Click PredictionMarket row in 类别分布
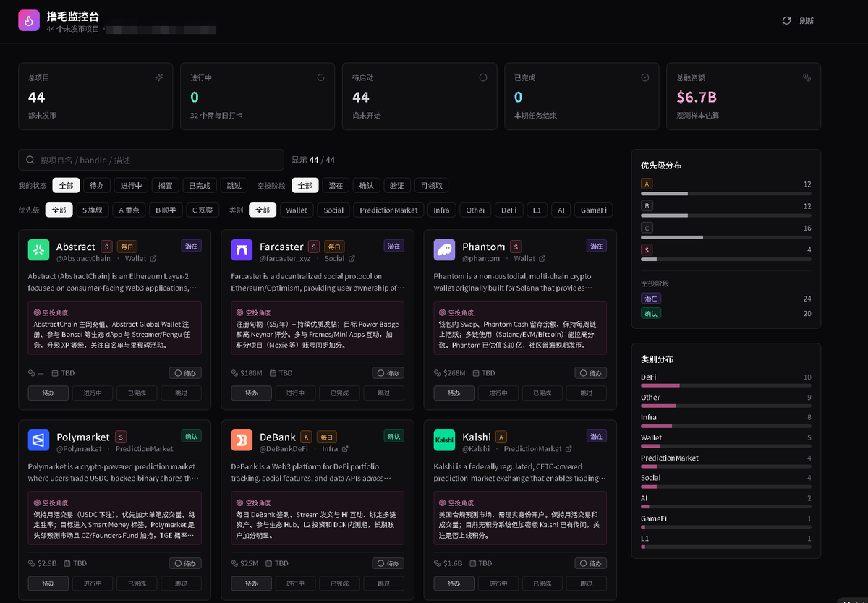Image resolution: width=868 pixels, height=603 pixels. pyautogui.click(x=726, y=460)
